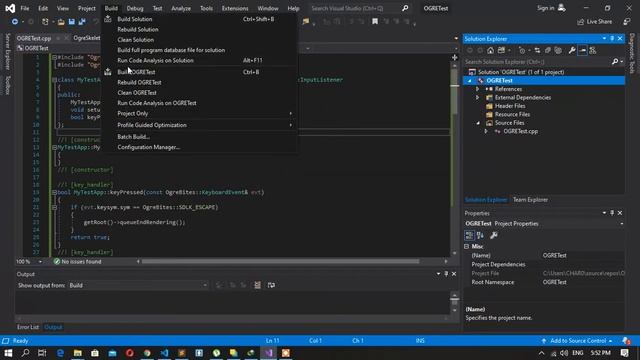This screenshot has height=360, width=640.
Task: Collapse the Source Files folder
Action: tap(478, 123)
